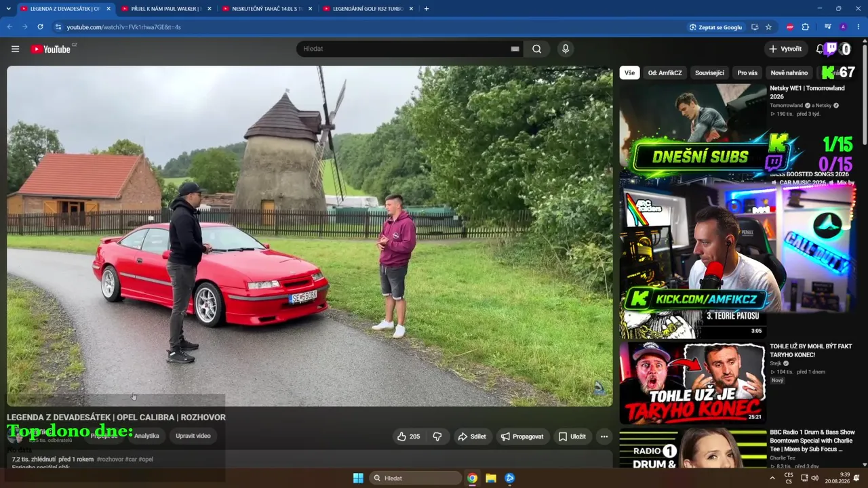
Task: Select the Pro vás filter chip
Action: pyautogui.click(x=747, y=73)
